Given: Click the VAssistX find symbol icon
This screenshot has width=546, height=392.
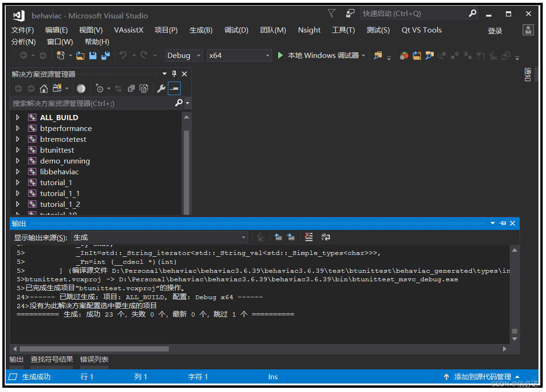Looking at the screenshot, I should click(x=430, y=56).
